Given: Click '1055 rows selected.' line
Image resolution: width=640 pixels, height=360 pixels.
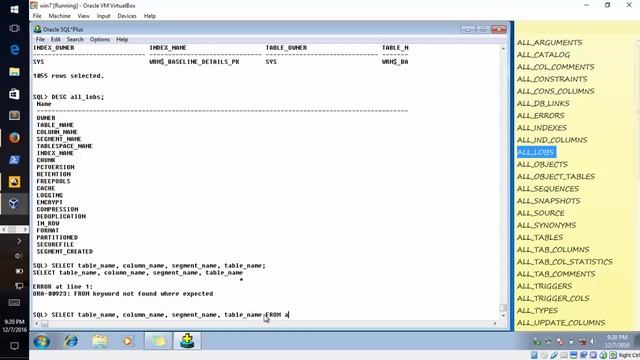Looking at the screenshot, I should pyautogui.click(x=69, y=76).
